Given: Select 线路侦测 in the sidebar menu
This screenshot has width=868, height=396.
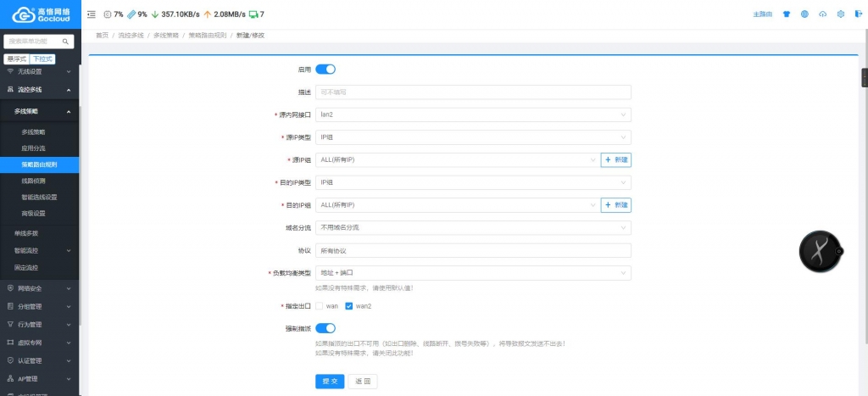Looking at the screenshot, I should click(34, 181).
